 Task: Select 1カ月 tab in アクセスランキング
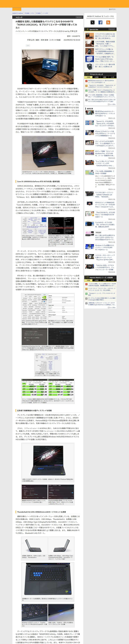[112, 77]
